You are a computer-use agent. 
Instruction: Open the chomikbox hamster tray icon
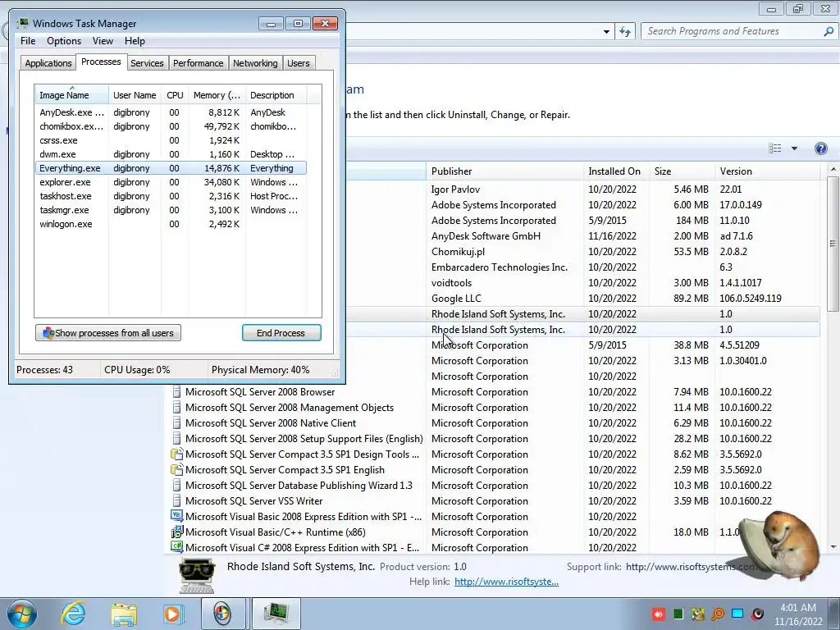698,614
